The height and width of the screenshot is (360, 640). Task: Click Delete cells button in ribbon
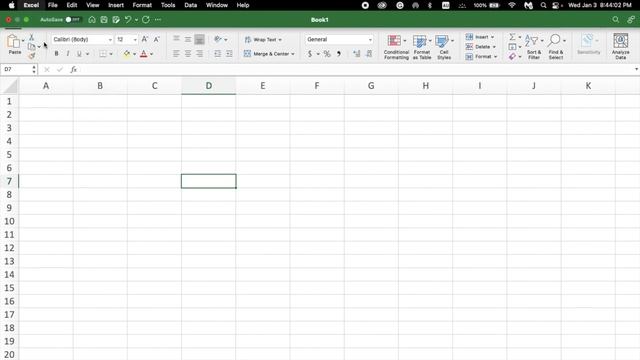(x=480, y=47)
